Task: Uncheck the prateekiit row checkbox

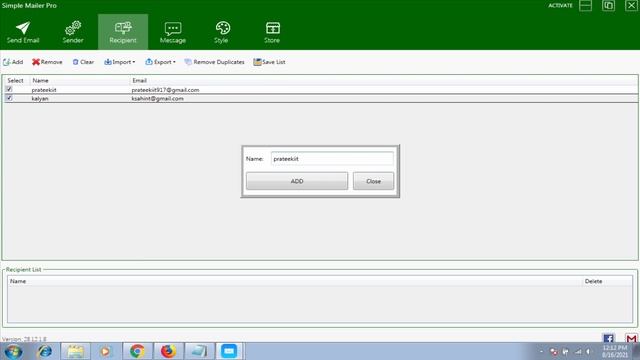Action: [9, 89]
